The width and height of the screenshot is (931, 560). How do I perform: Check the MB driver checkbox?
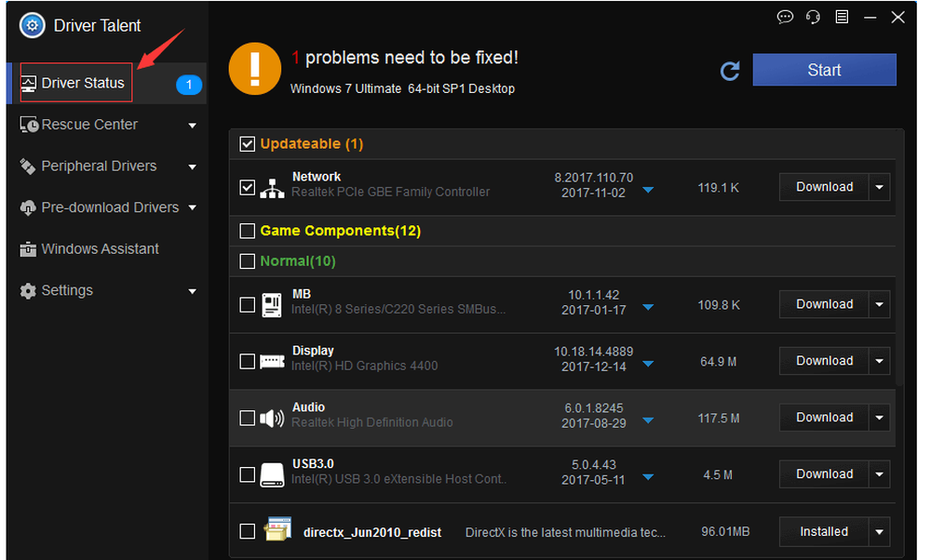pyautogui.click(x=247, y=305)
